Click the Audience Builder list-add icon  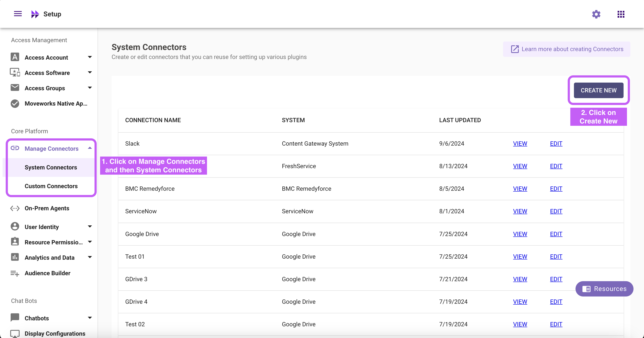pos(15,273)
